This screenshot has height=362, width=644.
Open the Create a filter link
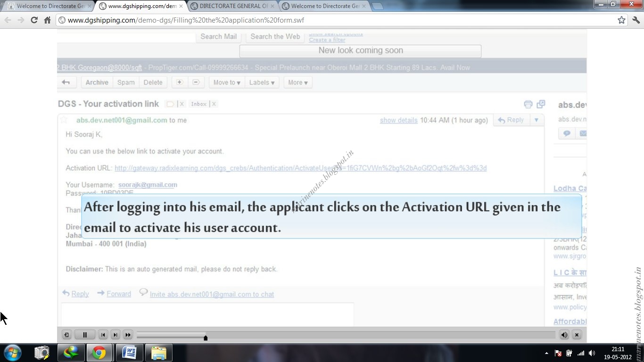(327, 40)
